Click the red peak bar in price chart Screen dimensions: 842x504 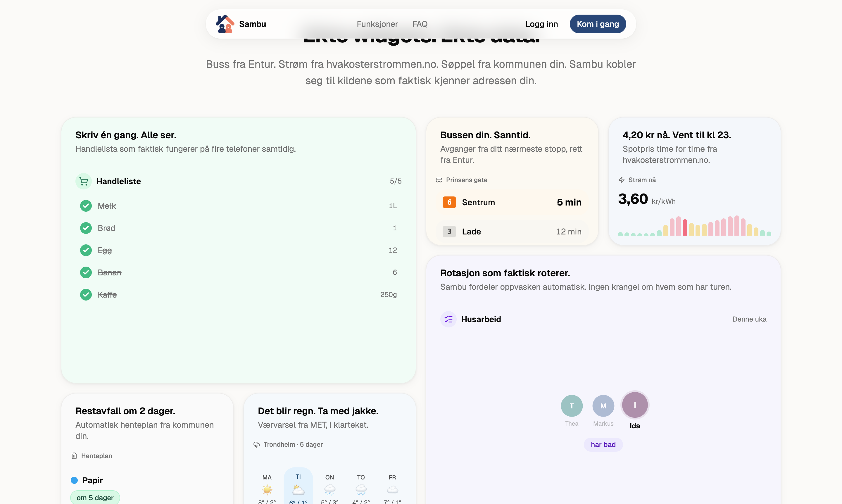pos(685,227)
